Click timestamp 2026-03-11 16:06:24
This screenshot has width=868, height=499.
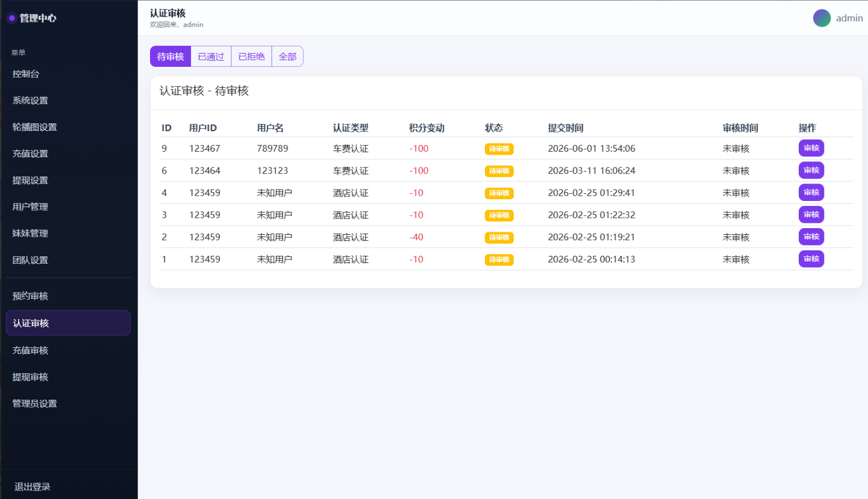[x=592, y=171]
